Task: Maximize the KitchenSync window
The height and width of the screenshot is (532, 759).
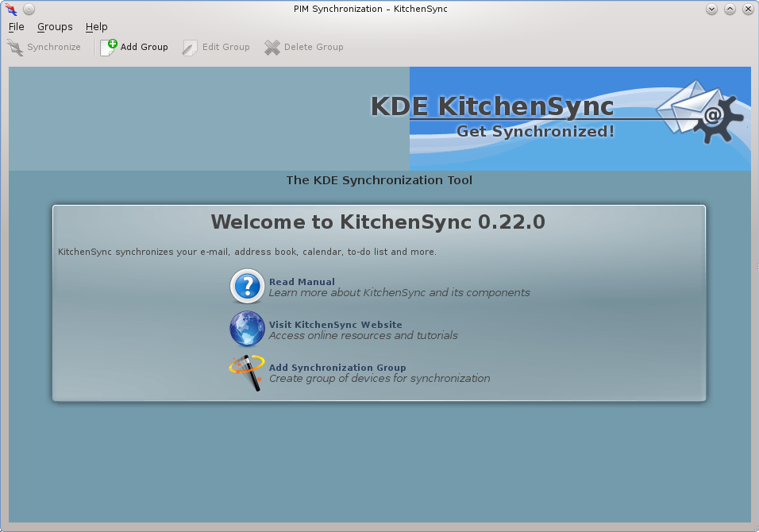Action: click(x=730, y=10)
